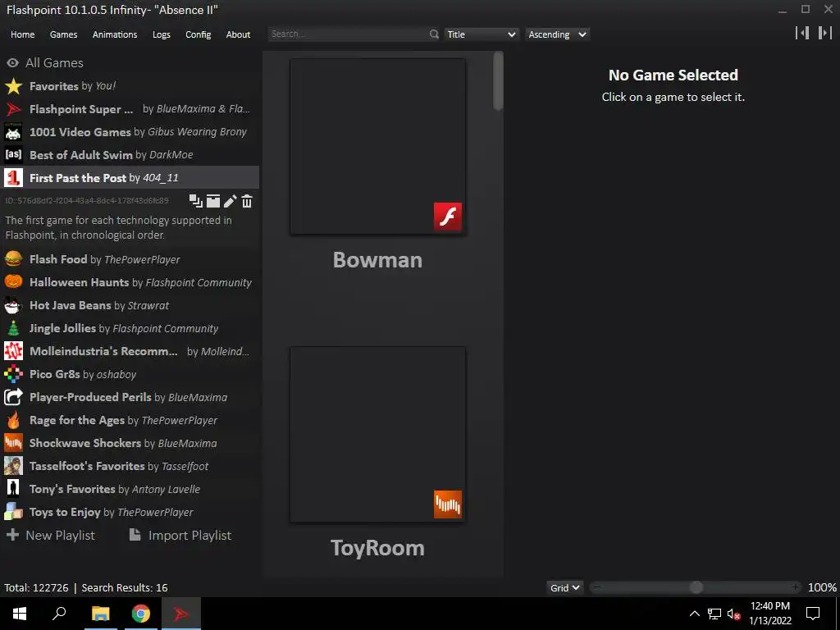Click the Hot Java Beans cup icon
This screenshot has height=630, width=840.
(x=13, y=305)
